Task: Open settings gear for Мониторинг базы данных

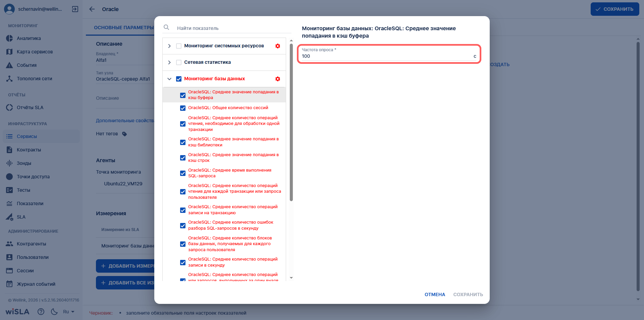Action: pos(278,79)
